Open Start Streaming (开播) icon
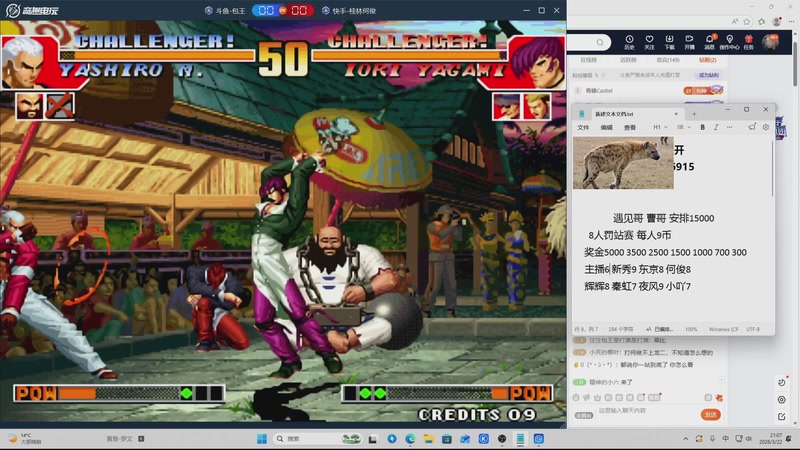The width and height of the screenshot is (800, 450). tap(689, 42)
